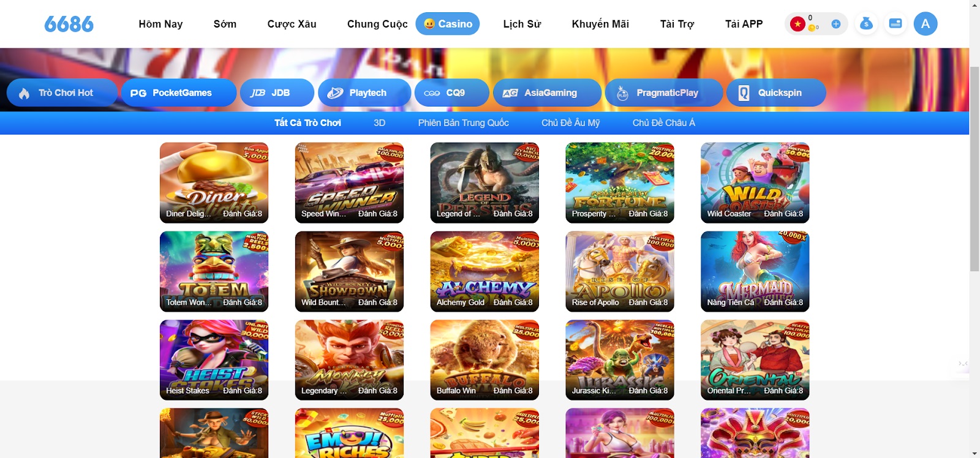Choose the Quickspin provider button

[776, 93]
